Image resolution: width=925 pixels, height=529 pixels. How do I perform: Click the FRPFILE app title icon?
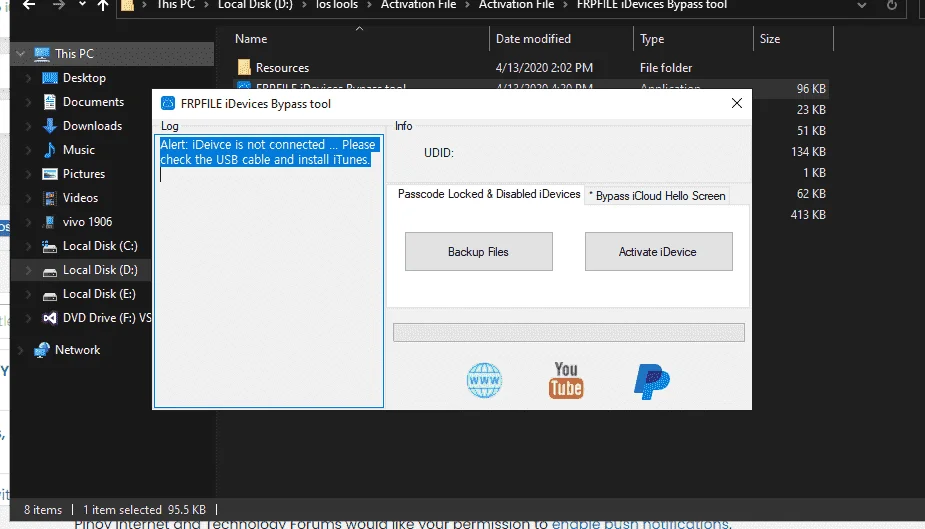click(168, 103)
